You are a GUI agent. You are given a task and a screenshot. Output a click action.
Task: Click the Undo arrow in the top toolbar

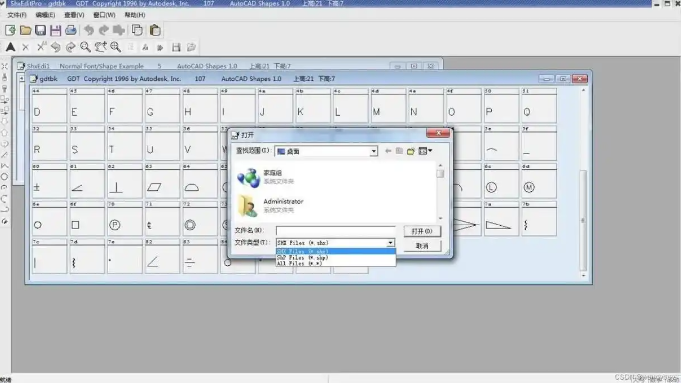click(89, 30)
